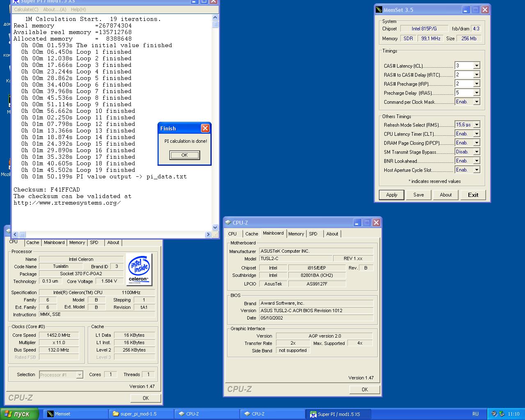
Task: Open DRAM Page Closing (DPCP) dropdown
Action: (x=477, y=143)
